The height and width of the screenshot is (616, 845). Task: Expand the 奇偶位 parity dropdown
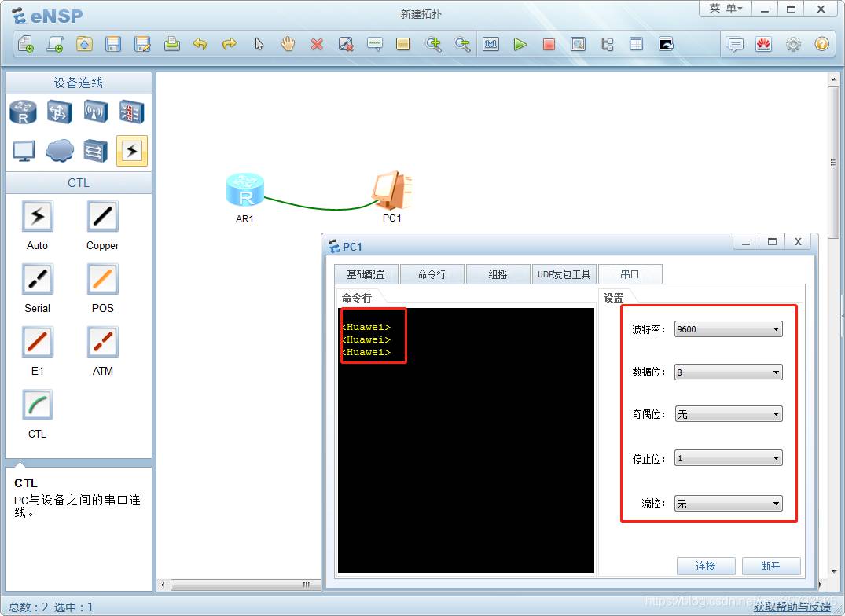click(728, 414)
